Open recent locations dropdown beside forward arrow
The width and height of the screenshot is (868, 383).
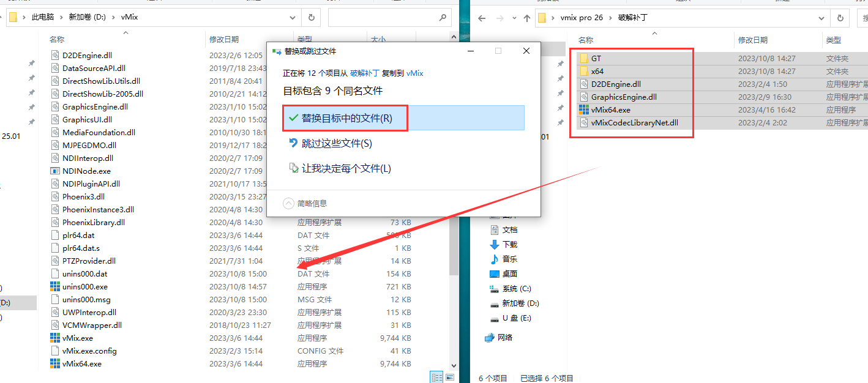coord(515,18)
